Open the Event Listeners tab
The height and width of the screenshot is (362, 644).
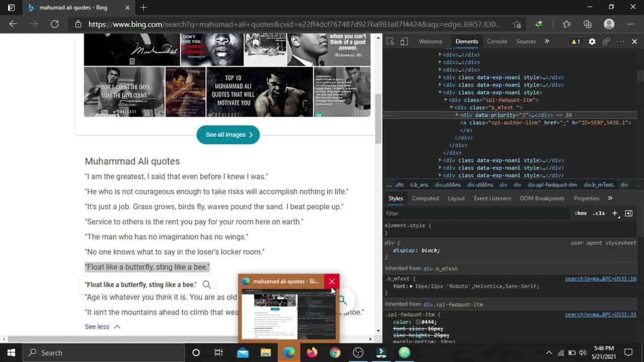[492, 198]
